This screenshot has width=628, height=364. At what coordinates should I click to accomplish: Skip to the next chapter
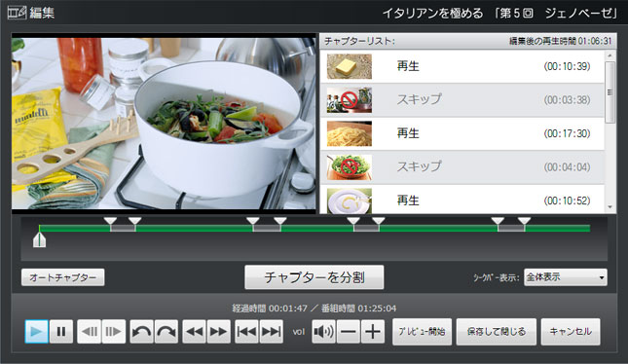[x=272, y=332]
